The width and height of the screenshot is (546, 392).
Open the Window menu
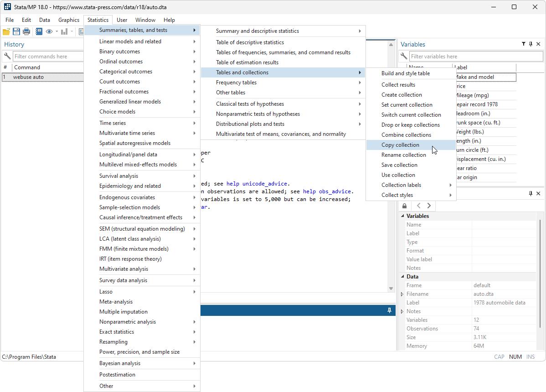[145, 20]
